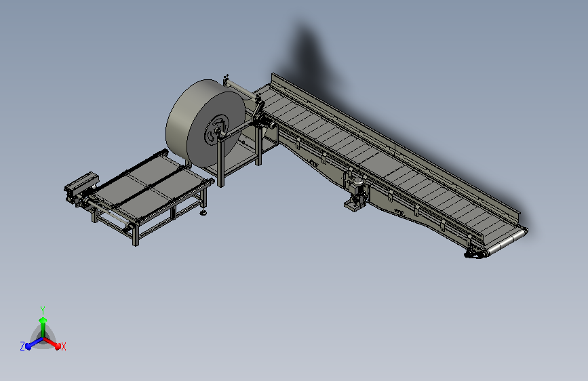The width and height of the screenshot is (588, 381).
Task: Click the green Y axis of the orientation triad
Action: coord(43,327)
